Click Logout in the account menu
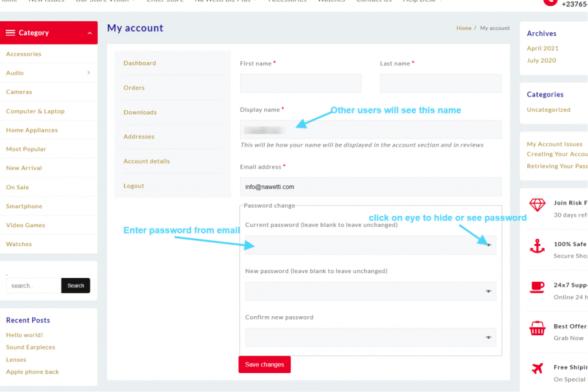Image resolution: width=588 pixels, height=392 pixels. pos(133,185)
